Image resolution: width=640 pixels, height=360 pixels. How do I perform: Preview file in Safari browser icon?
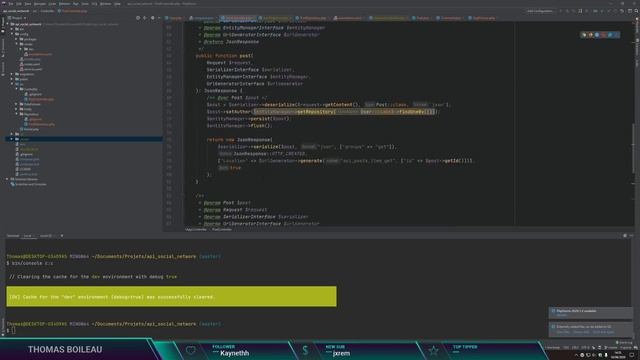point(597,35)
